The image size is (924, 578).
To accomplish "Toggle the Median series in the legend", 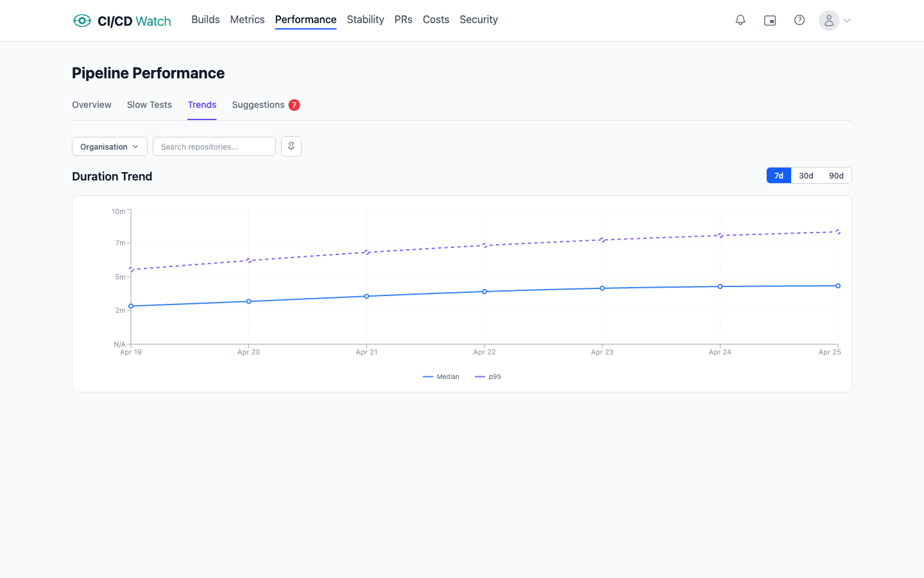I will pyautogui.click(x=441, y=376).
